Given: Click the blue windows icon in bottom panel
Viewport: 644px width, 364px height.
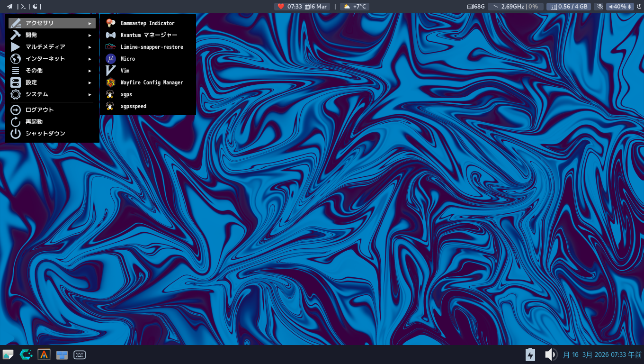Looking at the screenshot, I should (x=62, y=355).
